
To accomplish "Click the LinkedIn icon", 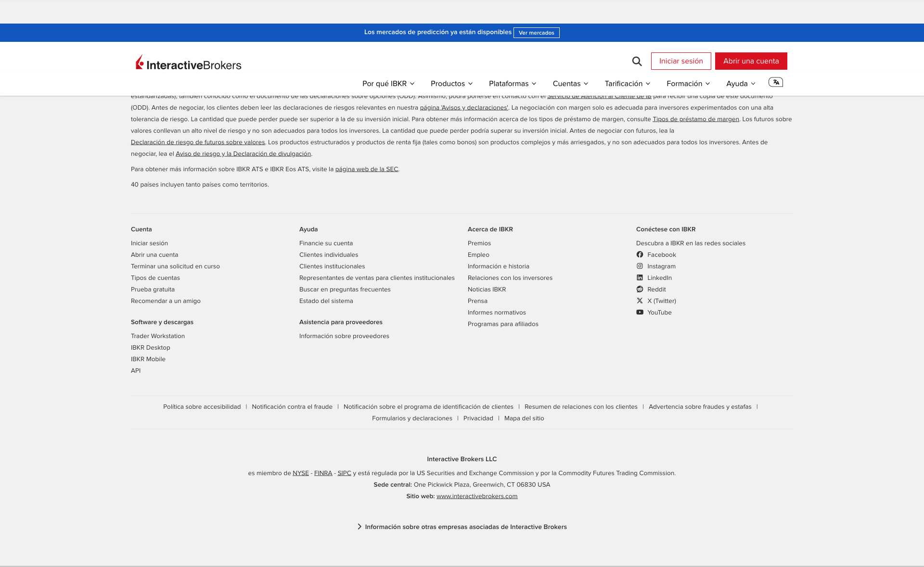I will (x=640, y=277).
